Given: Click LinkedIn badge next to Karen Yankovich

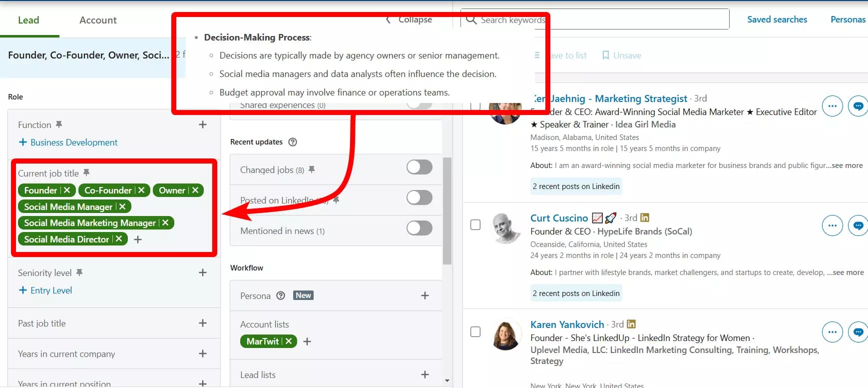Looking at the screenshot, I should (x=631, y=324).
